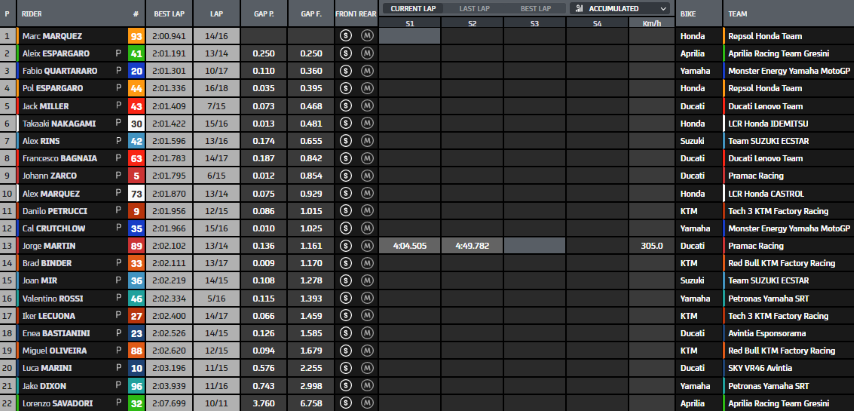Image resolution: width=854 pixels, height=411 pixels.
Task: Click rear tyre icon for Valentino Rossi
Action: pyautogui.click(x=367, y=298)
